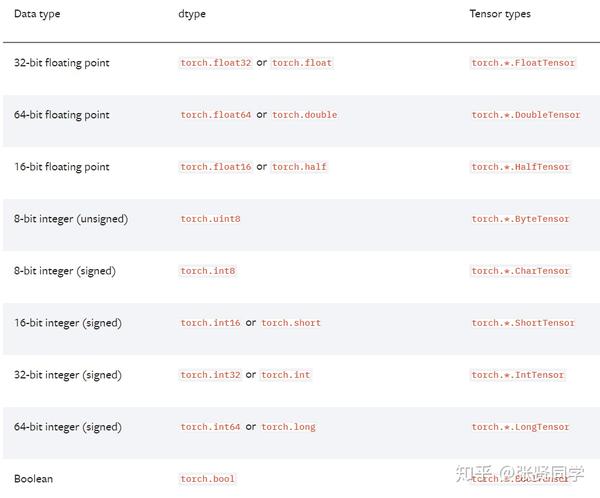Click the torch.float32 code label
The height and width of the screenshot is (498, 600).
tap(215, 63)
